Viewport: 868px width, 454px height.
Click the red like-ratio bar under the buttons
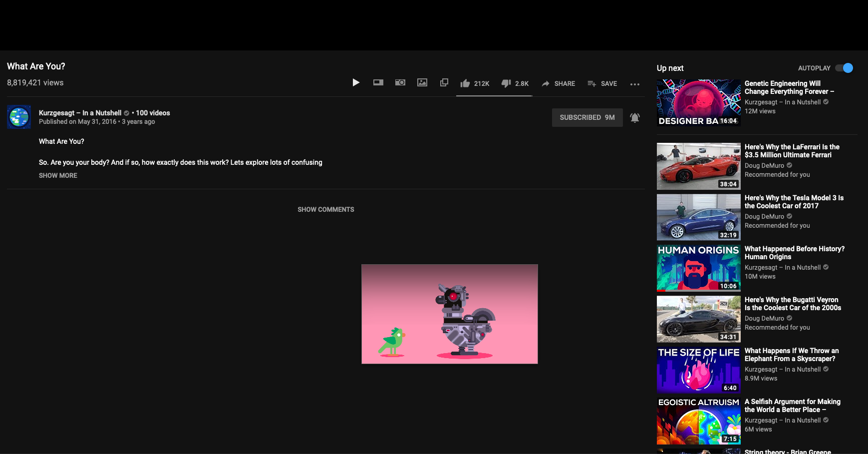coord(494,95)
